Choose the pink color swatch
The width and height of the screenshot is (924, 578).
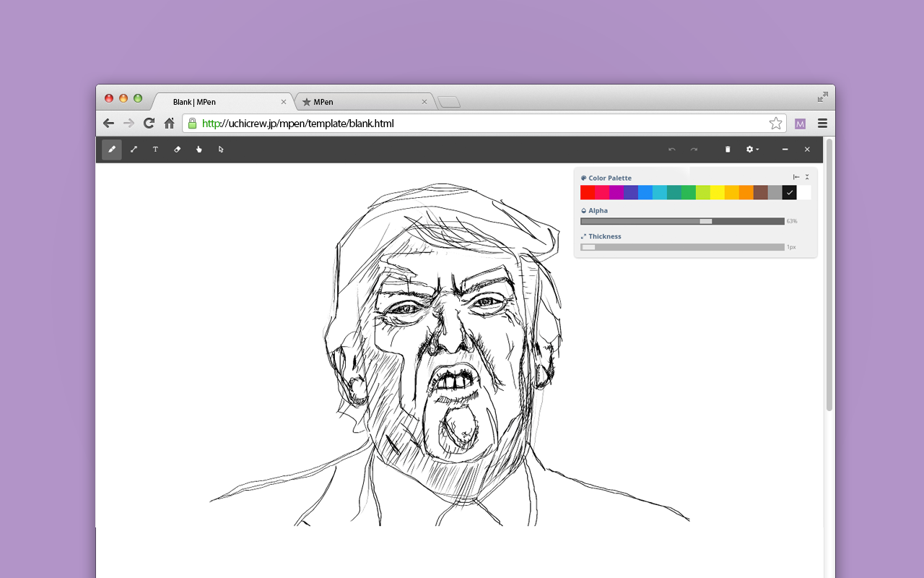602,192
